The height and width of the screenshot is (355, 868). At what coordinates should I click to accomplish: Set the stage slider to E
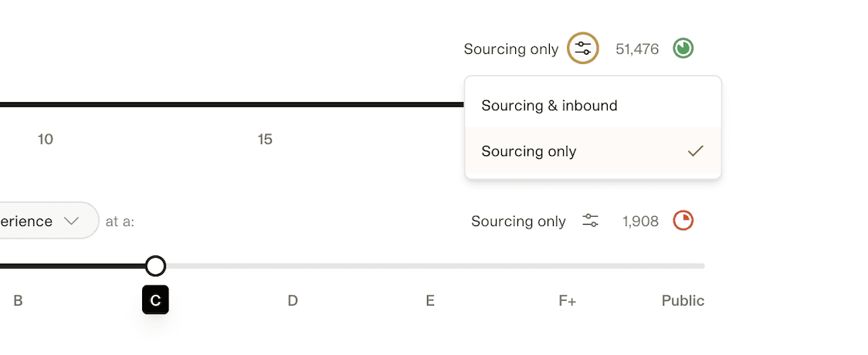point(430,300)
